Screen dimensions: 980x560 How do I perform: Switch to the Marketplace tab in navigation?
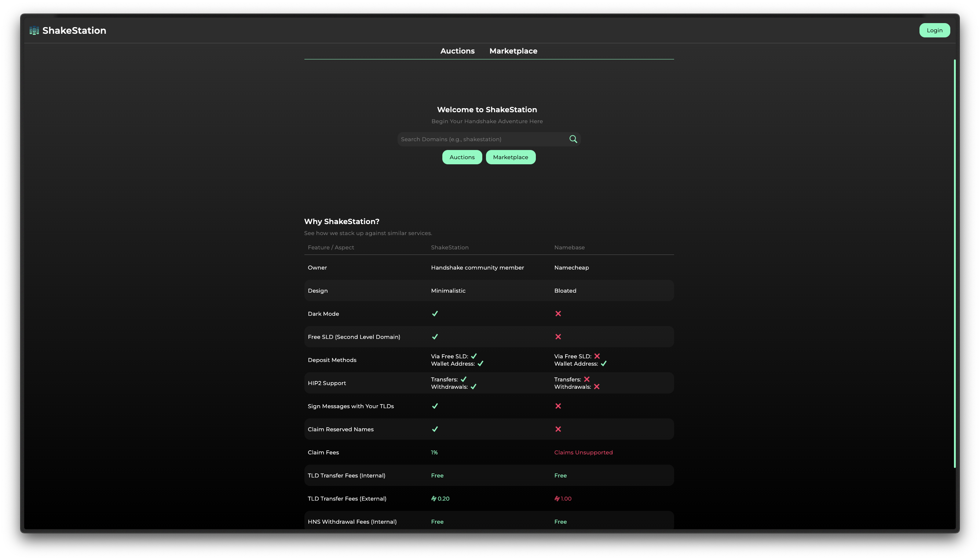coord(513,51)
